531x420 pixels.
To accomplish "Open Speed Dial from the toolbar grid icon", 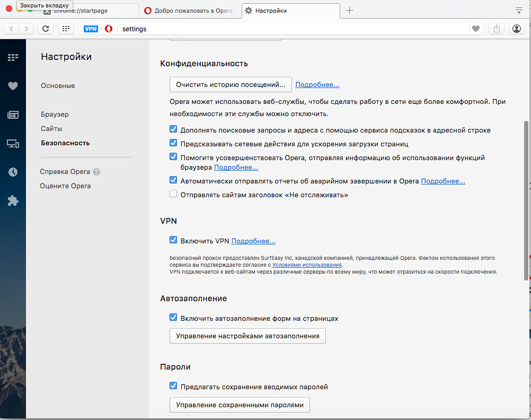I will click(x=66, y=29).
